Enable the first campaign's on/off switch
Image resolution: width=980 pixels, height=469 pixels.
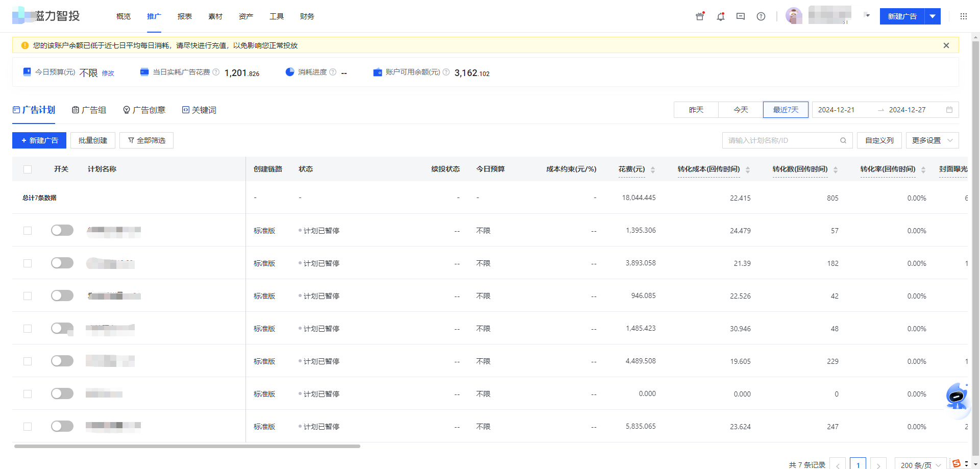62,230
